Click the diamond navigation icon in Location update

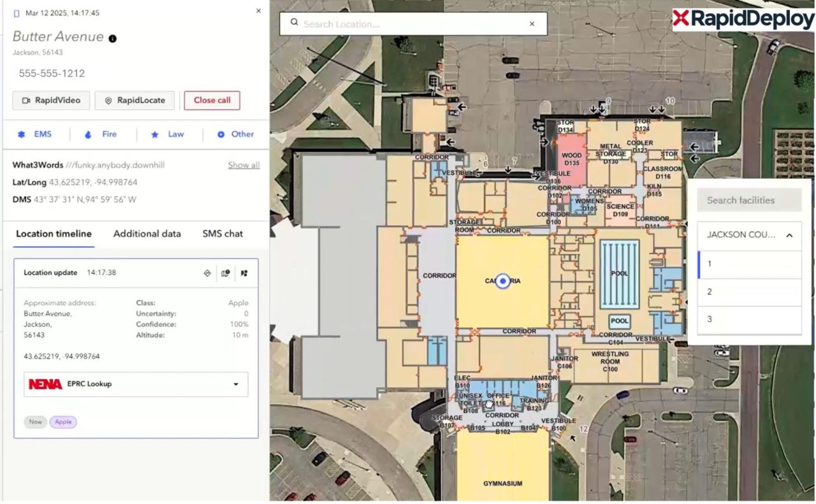[207, 273]
